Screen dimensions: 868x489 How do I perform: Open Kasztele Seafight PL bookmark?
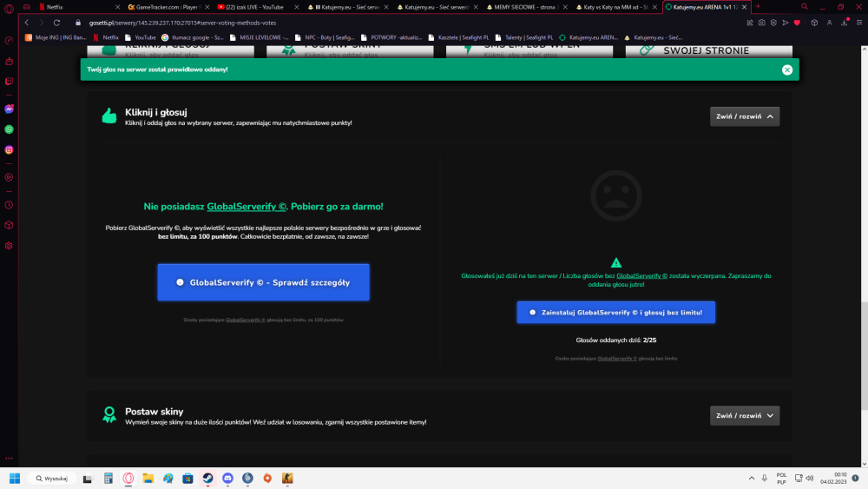(458, 37)
